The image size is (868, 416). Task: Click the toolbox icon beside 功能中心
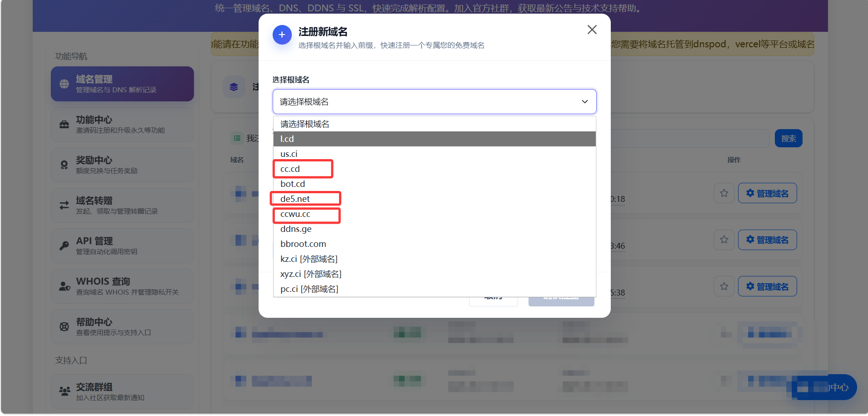point(64,125)
